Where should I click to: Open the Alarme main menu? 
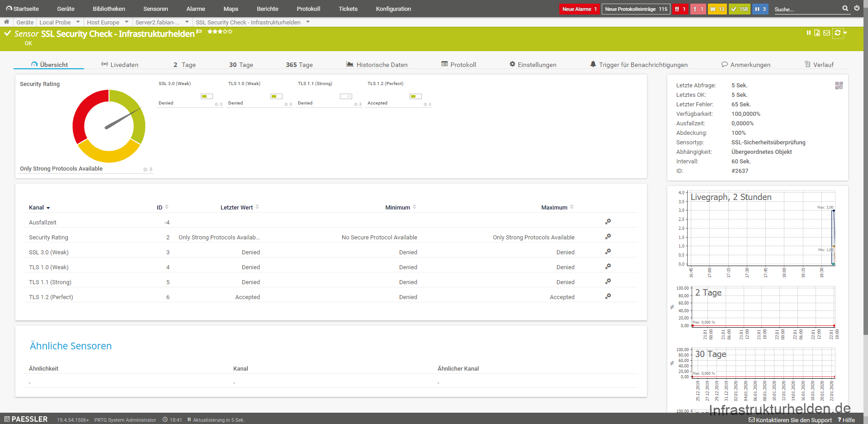tap(196, 9)
